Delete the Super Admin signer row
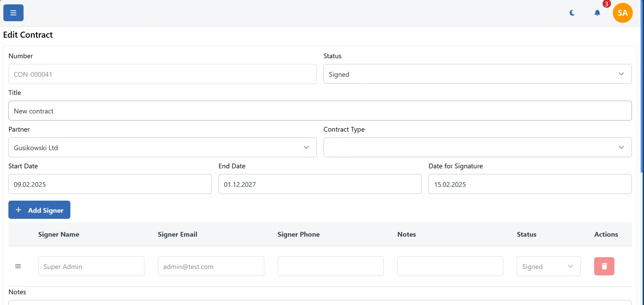Viewport: 644px width, 305px height. [x=604, y=266]
